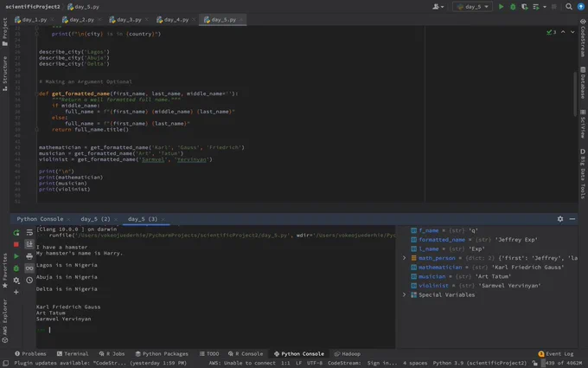Print the console output

(x=29, y=256)
